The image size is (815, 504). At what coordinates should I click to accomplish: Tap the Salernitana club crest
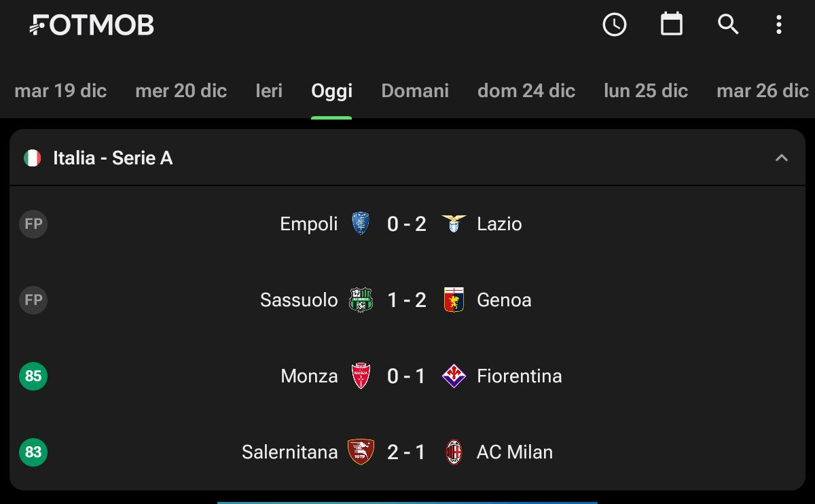(361, 452)
